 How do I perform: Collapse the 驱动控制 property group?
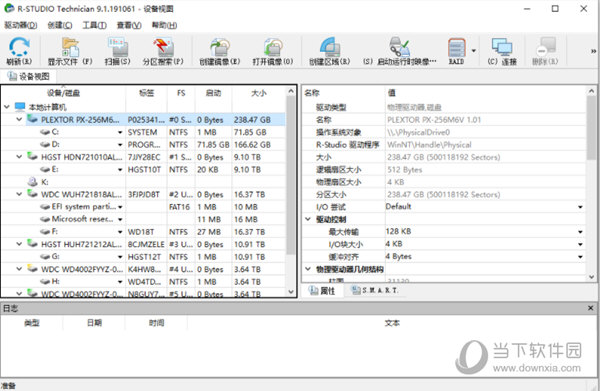point(308,219)
